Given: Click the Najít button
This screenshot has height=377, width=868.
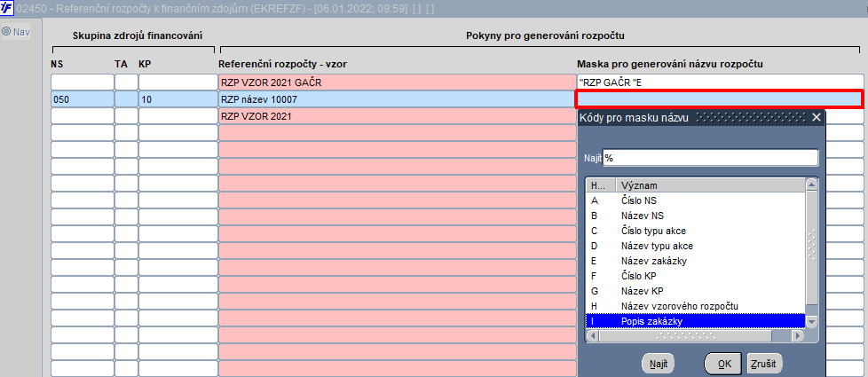Looking at the screenshot, I should coord(659,364).
